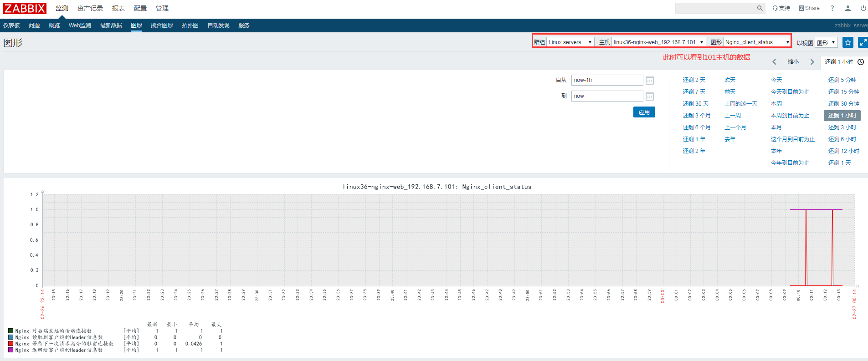
Task: Open the 主机 host dropdown
Action: pos(659,42)
